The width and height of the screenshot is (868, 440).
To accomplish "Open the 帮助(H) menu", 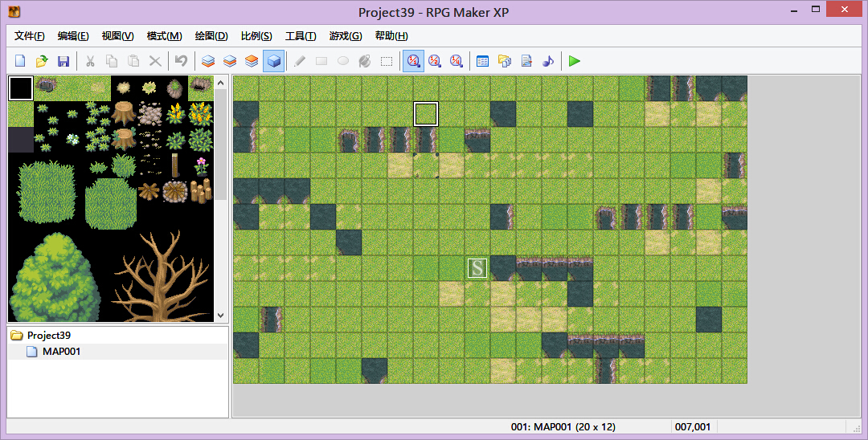I will [391, 36].
